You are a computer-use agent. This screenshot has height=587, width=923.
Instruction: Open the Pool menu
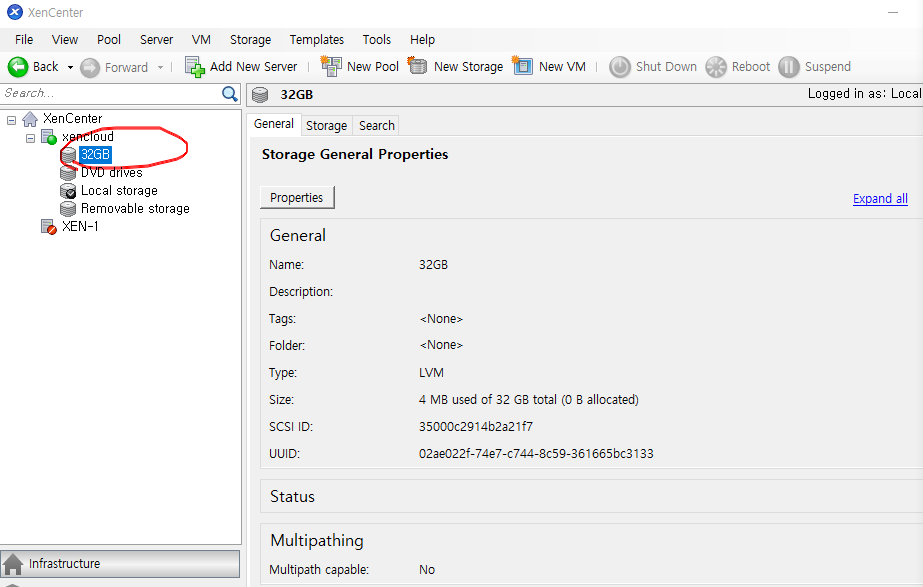point(109,39)
